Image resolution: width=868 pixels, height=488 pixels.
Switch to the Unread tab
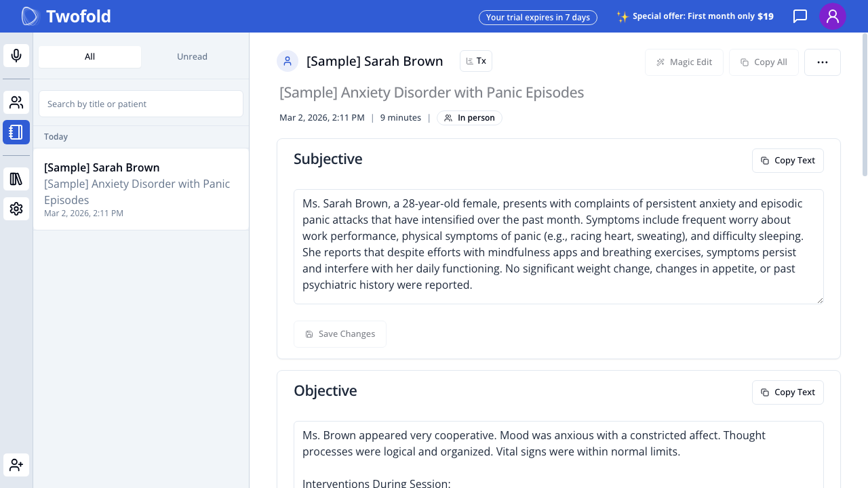pos(192,57)
